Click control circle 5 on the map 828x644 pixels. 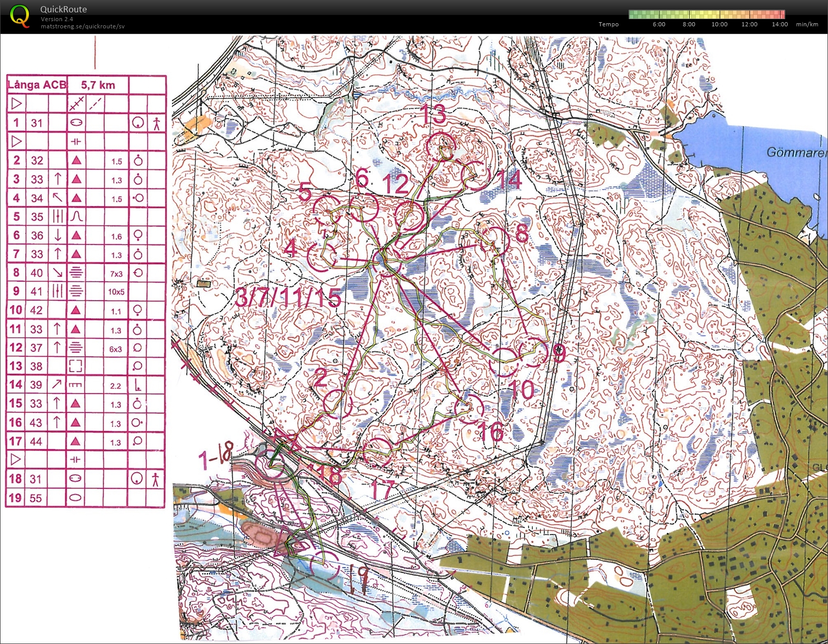click(x=327, y=210)
